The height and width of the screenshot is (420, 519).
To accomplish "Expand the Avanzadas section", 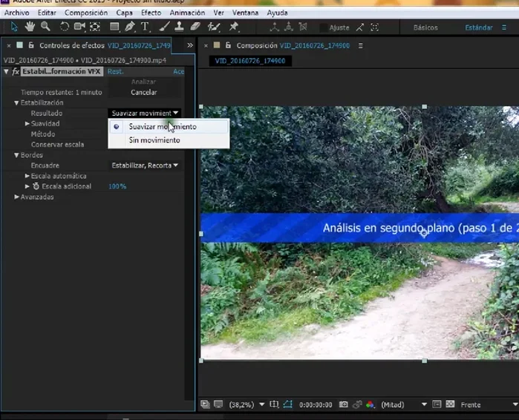I will [17, 197].
